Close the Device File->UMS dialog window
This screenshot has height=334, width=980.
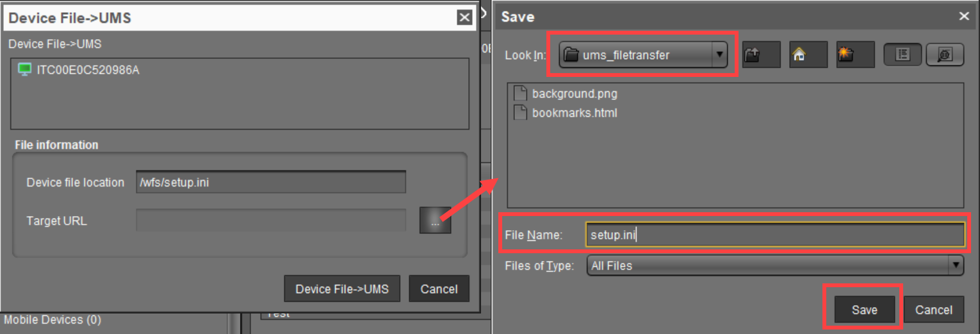click(465, 18)
